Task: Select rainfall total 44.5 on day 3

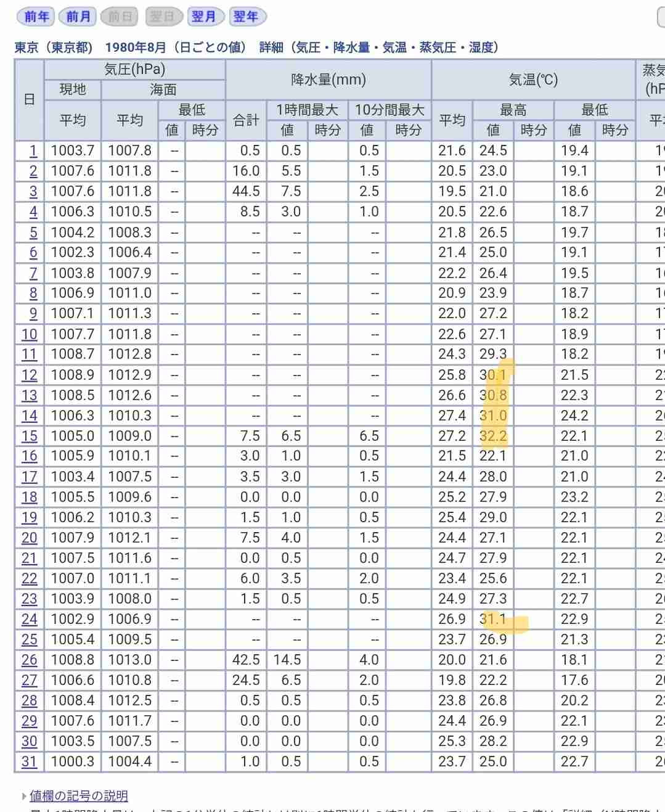Action: point(246,191)
